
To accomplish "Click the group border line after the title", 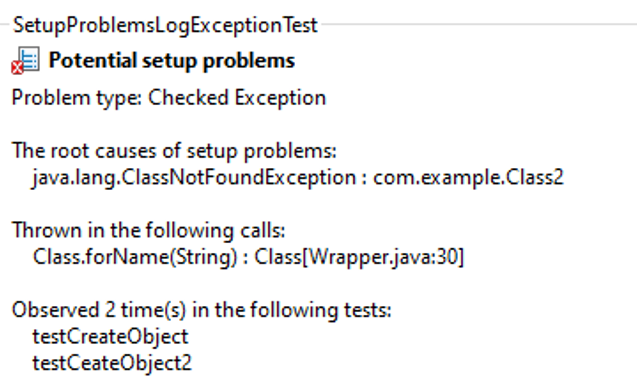I will [x=479, y=24].
